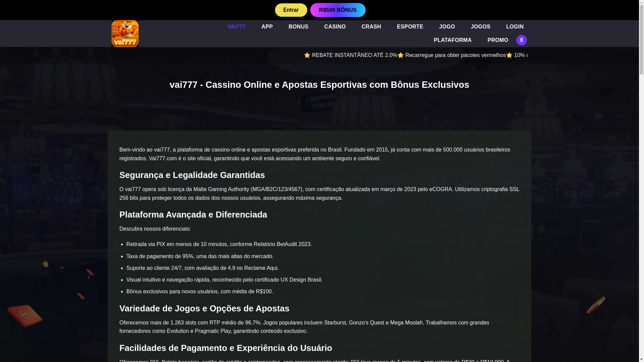Viewport: 644px width, 362px height.
Task: Open the BONUS menu item
Action: coord(298,27)
